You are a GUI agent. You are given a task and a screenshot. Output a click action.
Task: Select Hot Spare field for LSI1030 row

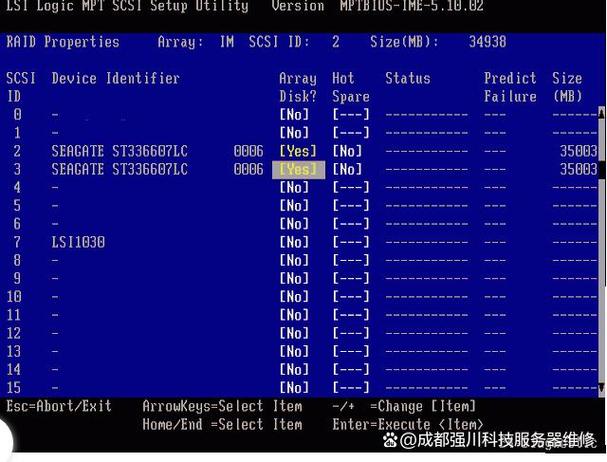351,242
